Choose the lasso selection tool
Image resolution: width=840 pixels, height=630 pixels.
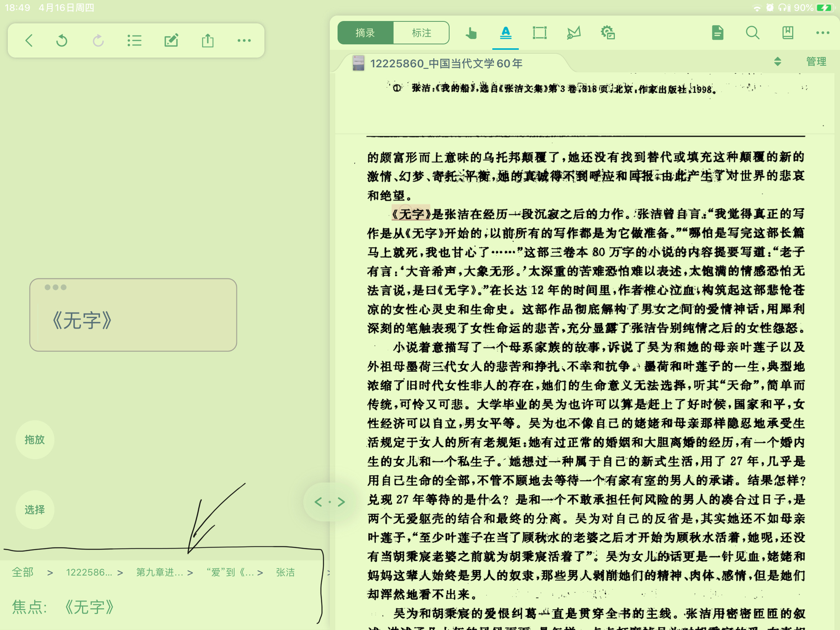574,33
